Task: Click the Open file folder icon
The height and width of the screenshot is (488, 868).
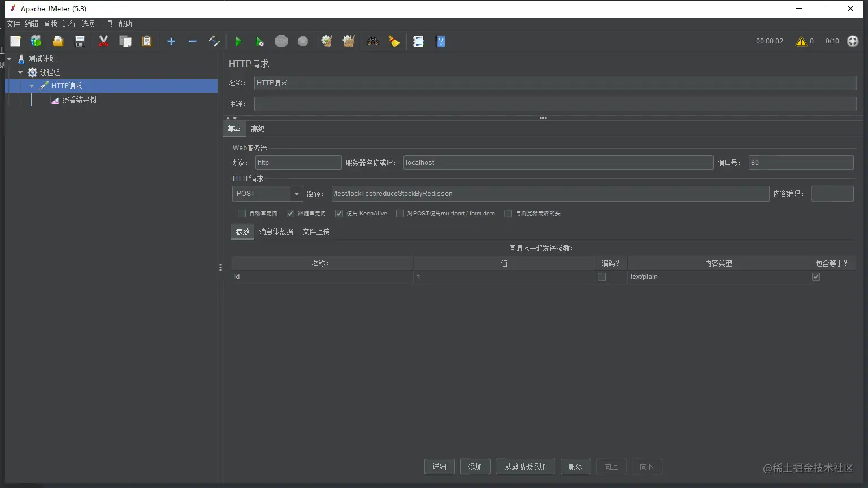Action: [x=58, y=41]
